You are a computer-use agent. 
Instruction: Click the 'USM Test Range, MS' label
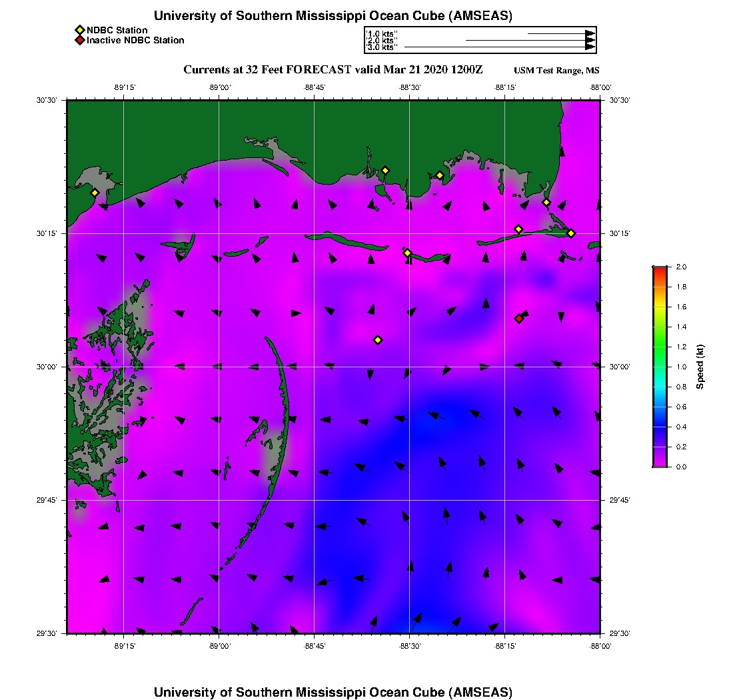pyautogui.click(x=556, y=71)
